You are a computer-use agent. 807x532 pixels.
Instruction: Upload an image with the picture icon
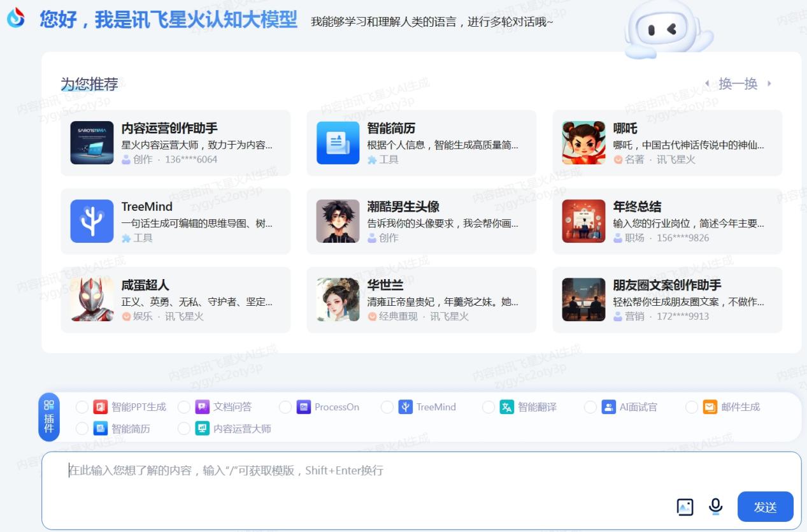coord(685,507)
